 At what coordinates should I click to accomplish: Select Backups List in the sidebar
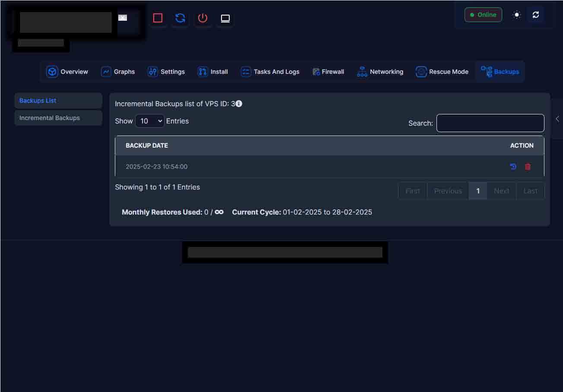point(38,101)
